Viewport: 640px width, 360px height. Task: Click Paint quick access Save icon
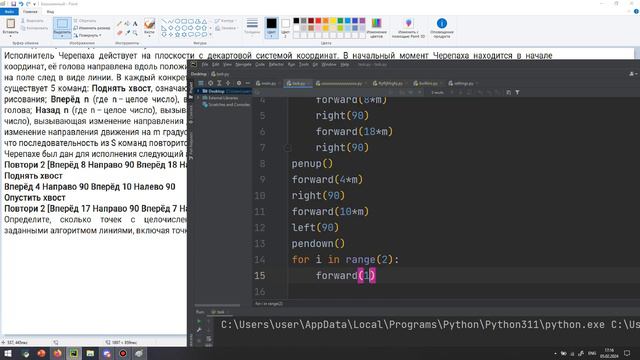click(13, 4)
